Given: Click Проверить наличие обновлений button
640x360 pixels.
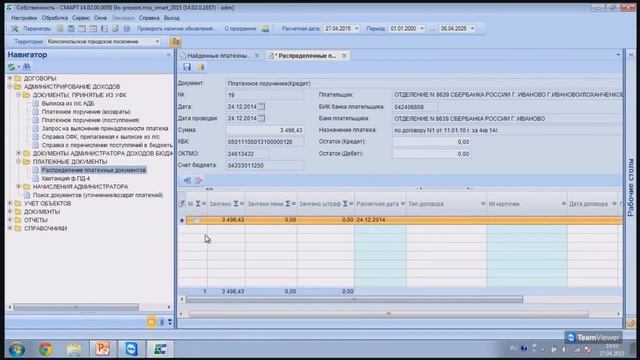Looking at the screenshot, I should click(176, 29).
